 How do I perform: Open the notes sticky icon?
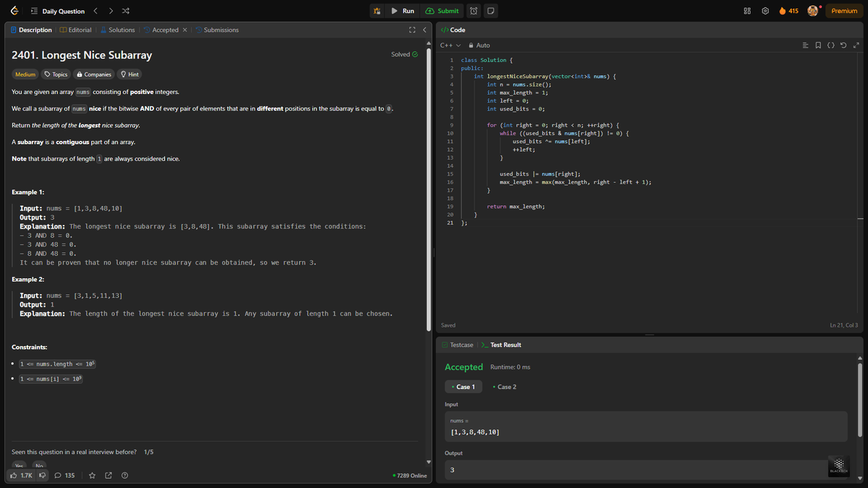point(490,11)
